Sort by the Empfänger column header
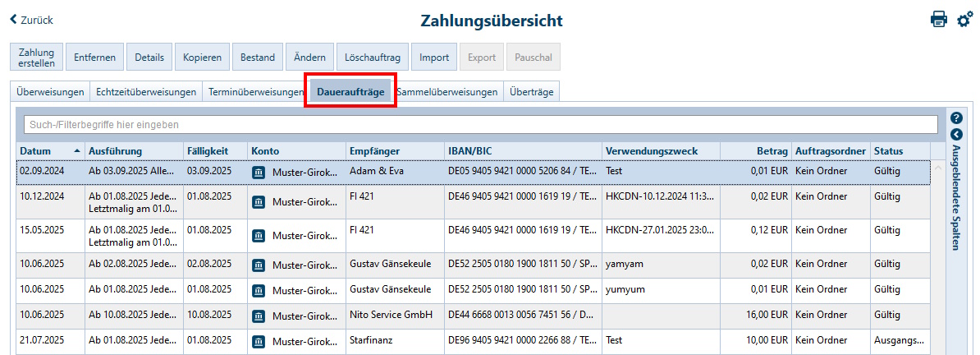Image resolution: width=980 pixels, height=355 pixels. tap(396, 151)
